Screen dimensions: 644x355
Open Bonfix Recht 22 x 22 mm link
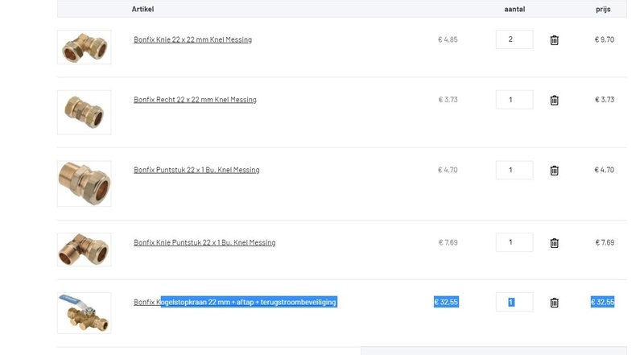point(195,100)
